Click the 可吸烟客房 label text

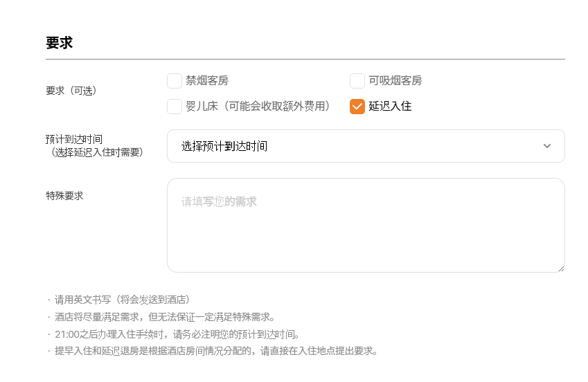point(395,81)
